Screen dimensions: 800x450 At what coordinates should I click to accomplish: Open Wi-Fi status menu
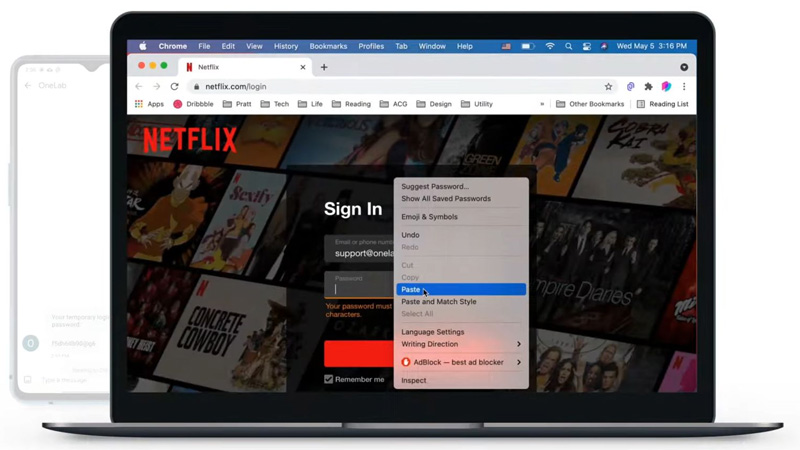[x=549, y=46]
